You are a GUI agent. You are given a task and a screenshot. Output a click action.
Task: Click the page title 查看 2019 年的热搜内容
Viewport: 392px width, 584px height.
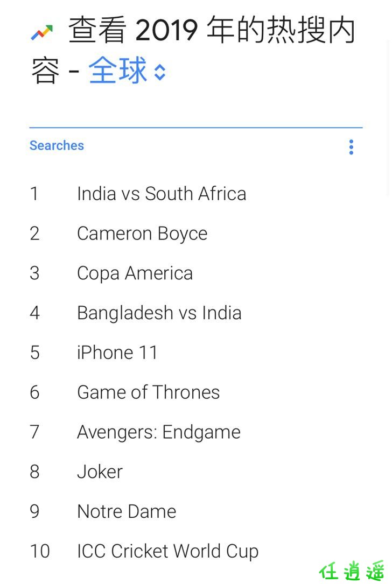tap(193, 50)
